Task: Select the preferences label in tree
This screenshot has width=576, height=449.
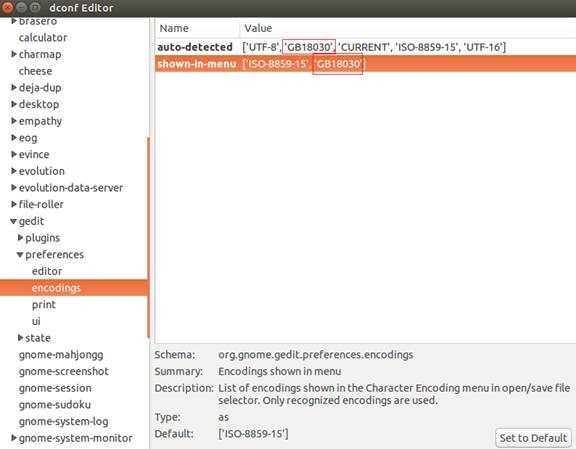Action: [x=54, y=255]
